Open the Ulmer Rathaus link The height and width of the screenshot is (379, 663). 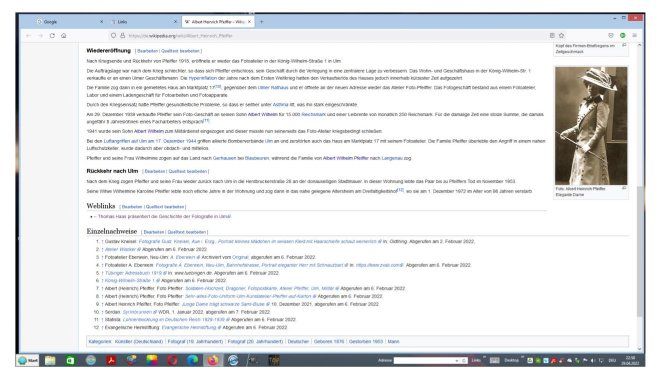tap(273, 88)
